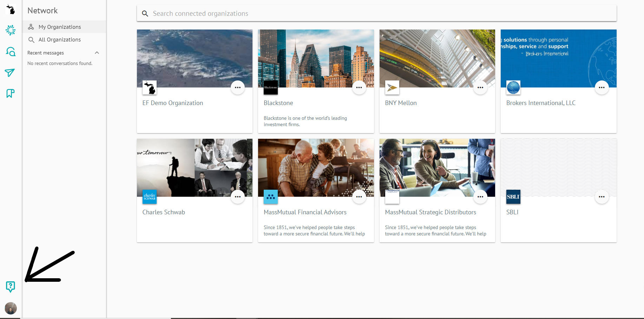644x319 pixels.
Task: Open more options for SBLI card
Action: point(602,197)
